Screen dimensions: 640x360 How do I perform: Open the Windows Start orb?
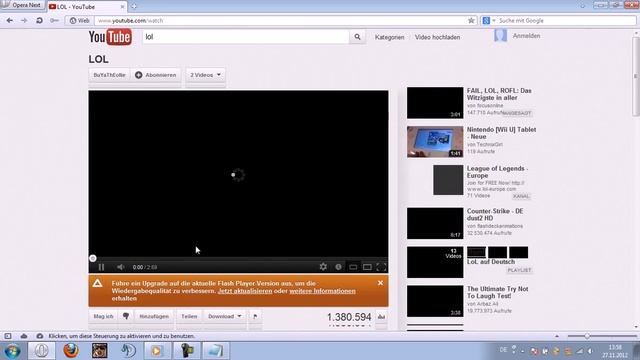[12, 351]
